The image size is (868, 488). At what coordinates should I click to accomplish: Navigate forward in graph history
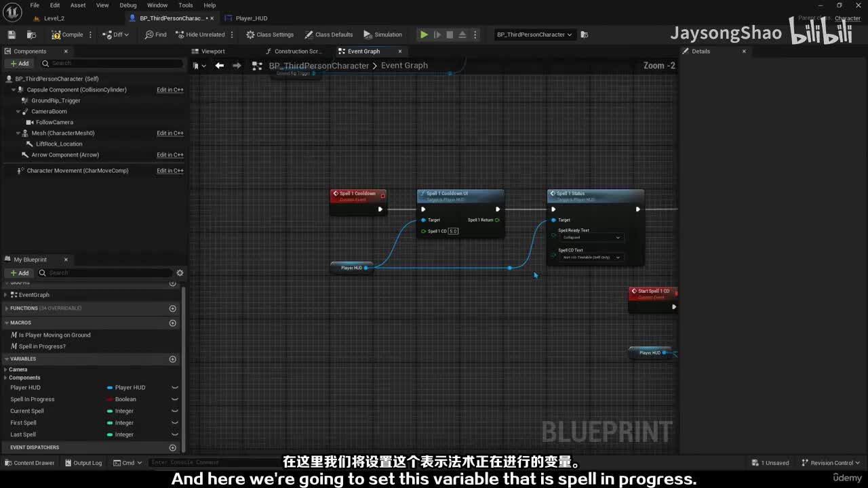(237, 66)
